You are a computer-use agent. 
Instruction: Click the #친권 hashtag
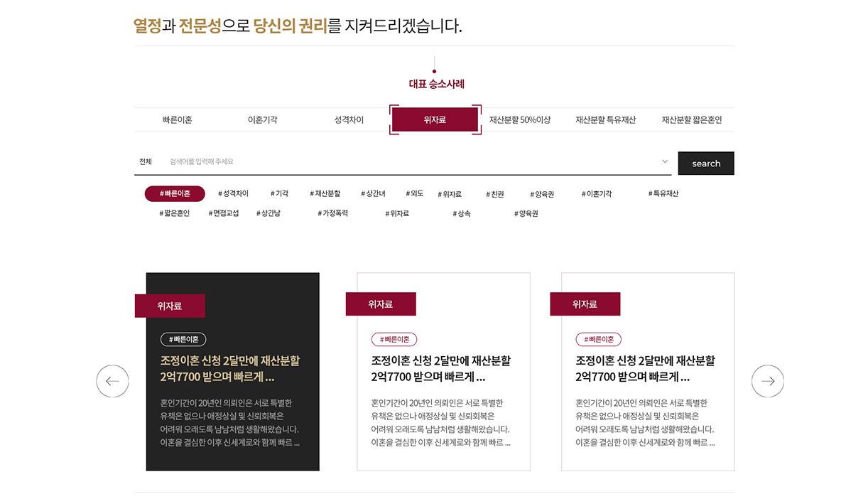click(495, 195)
